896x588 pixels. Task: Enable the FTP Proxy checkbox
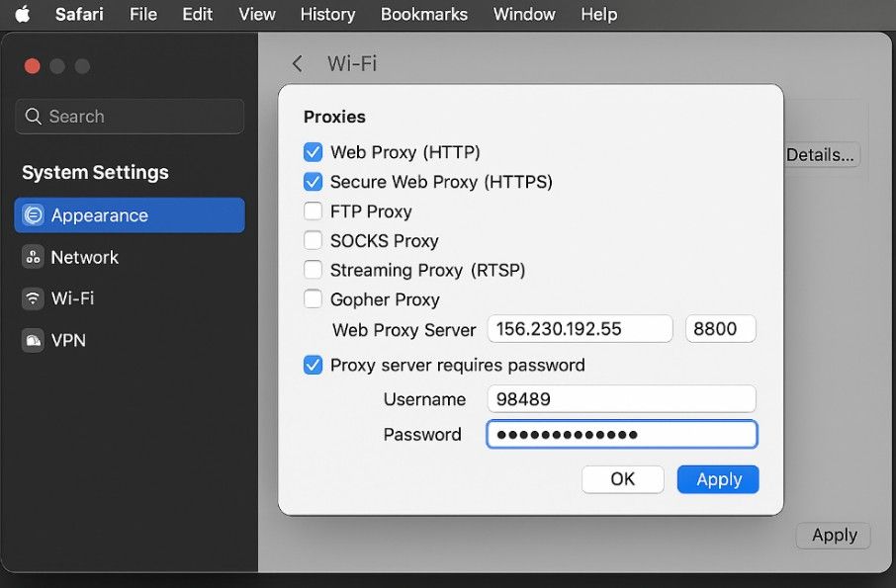coord(313,211)
